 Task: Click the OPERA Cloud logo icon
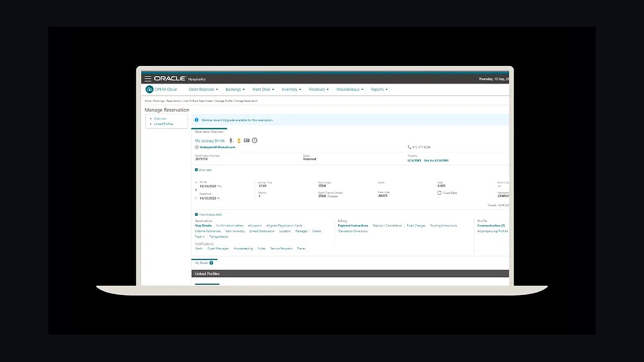click(x=150, y=90)
